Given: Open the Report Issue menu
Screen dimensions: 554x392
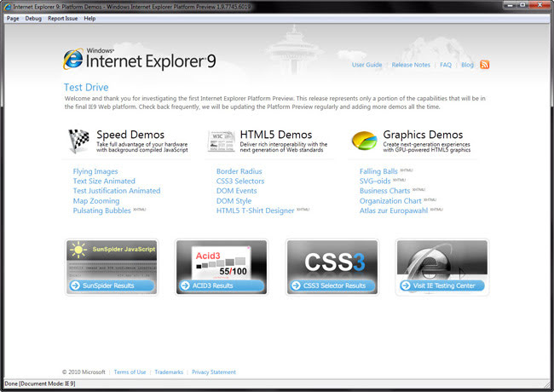Looking at the screenshot, I should (x=62, y=18).
